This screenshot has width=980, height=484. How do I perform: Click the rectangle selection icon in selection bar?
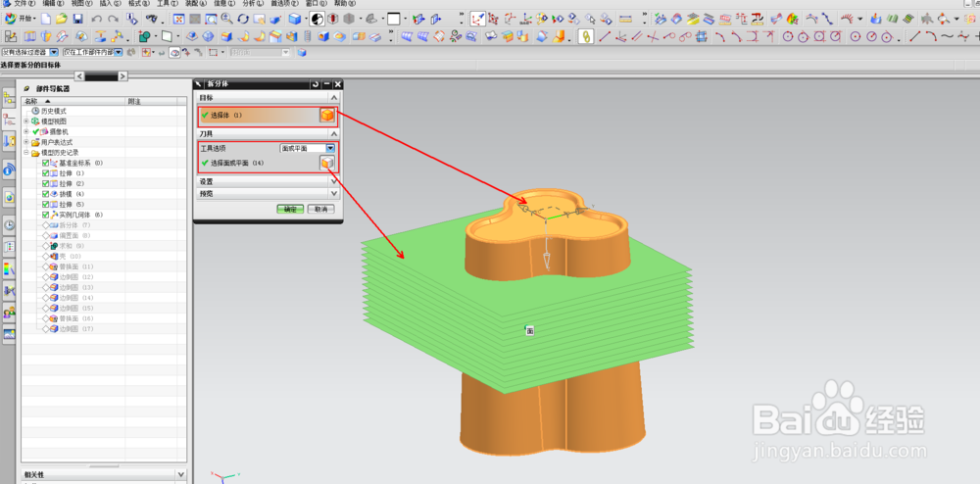tap(213, 53)
